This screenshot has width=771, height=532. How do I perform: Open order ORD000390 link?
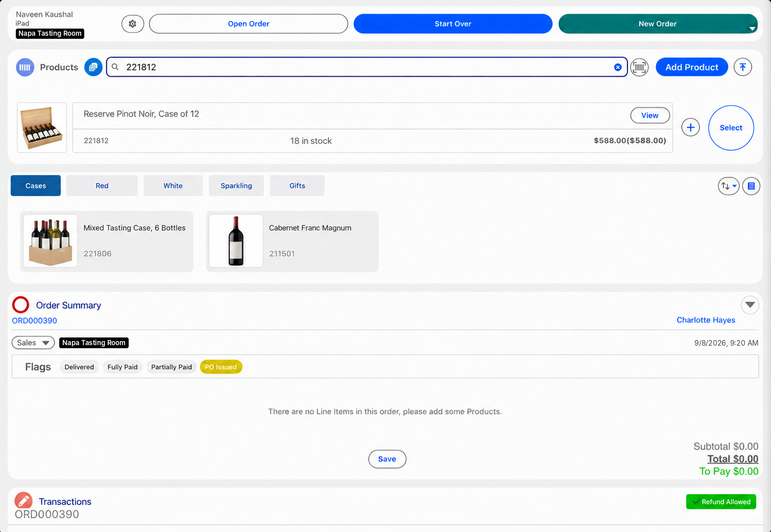click(x=35, y=321)
